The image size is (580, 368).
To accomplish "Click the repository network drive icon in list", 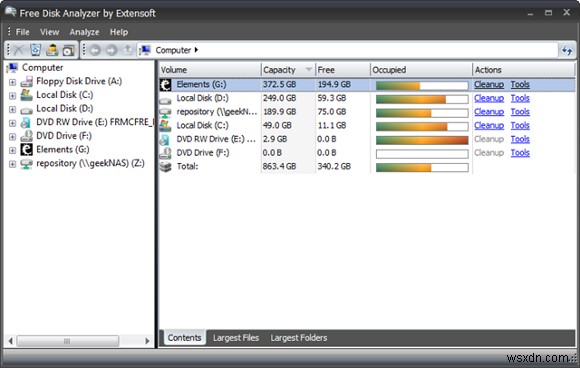I will point(165,112).
